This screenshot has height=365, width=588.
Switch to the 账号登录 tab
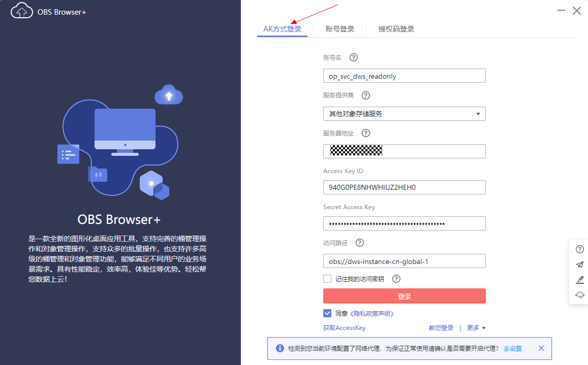click(x=340, y=29)
